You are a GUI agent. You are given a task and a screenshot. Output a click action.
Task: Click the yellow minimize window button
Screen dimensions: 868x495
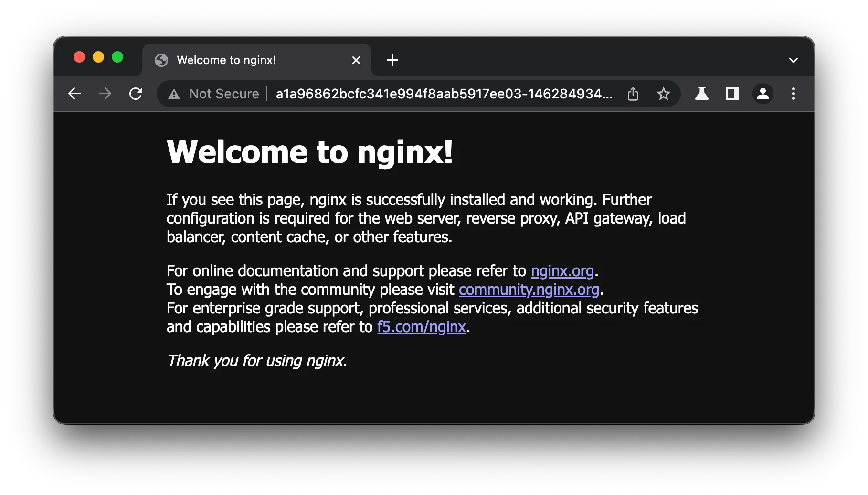pyautogui.click(x=98, y=57)
